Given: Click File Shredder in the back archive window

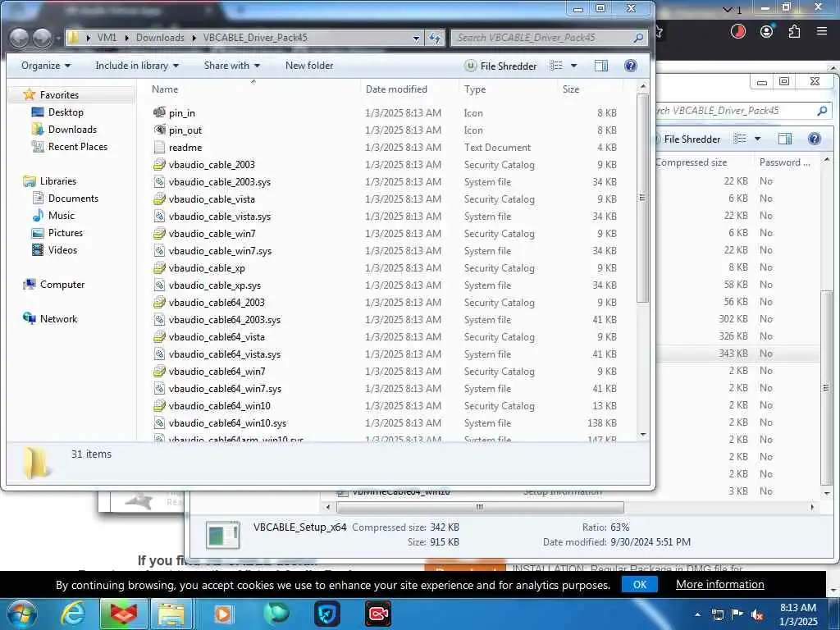Looking at the screenshot, I should 692,139.
